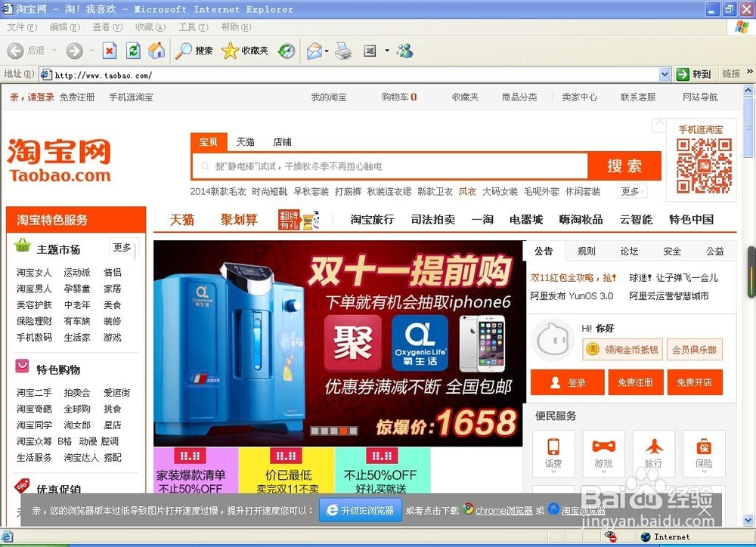The width and height of the screenshot is (756, 547).
Task: Click the green Go arrow button
Action: [x=683, y=74]
